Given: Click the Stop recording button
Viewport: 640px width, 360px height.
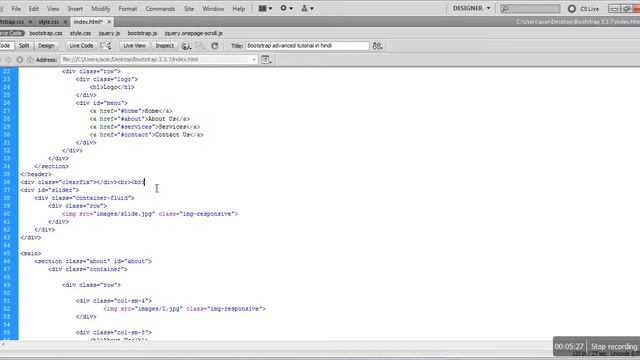Looking at the screenshot, I should 614,347.
